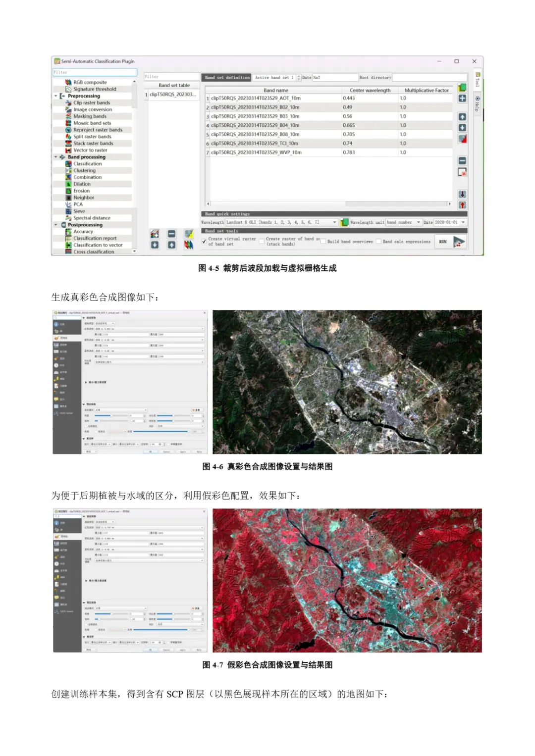Click sort bands by name icon
The width and height of the screenshot is (535, 756).
point(462,139)
